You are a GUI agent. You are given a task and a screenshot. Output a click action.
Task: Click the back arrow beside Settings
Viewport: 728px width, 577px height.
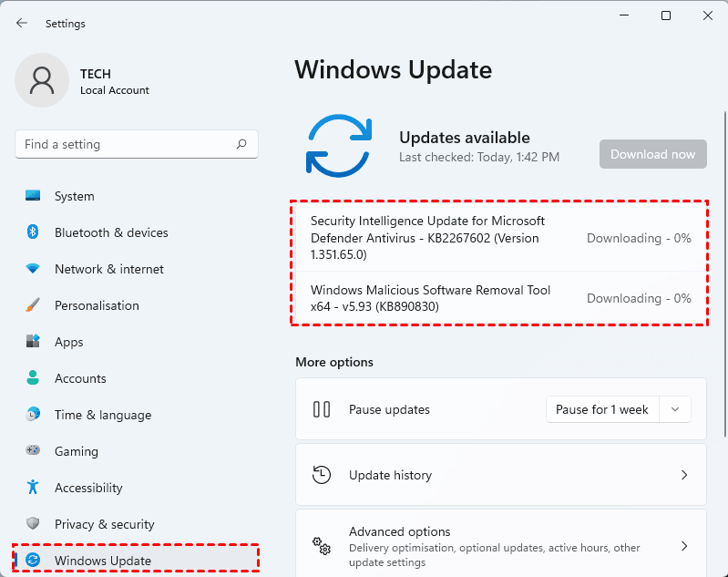point(21,23)
